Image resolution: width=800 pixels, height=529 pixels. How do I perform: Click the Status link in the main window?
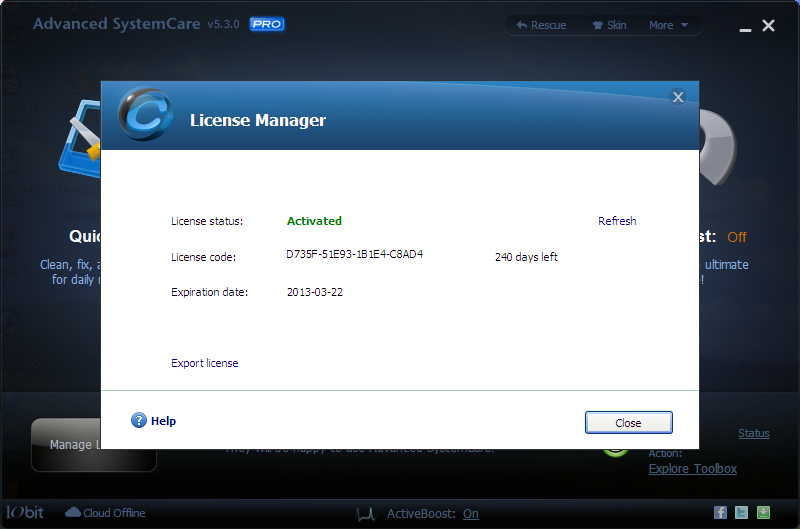pyautogui.click(x=754, y=433)
